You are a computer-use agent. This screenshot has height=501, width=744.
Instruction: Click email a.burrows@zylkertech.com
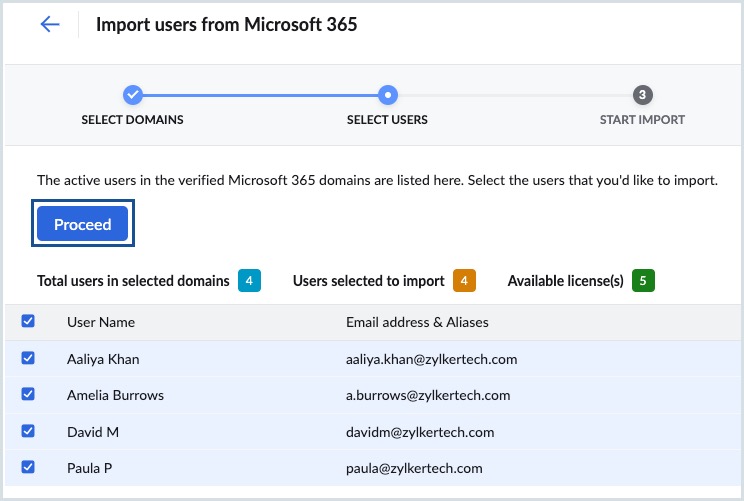pyautogui.click(x=428, y=395)
